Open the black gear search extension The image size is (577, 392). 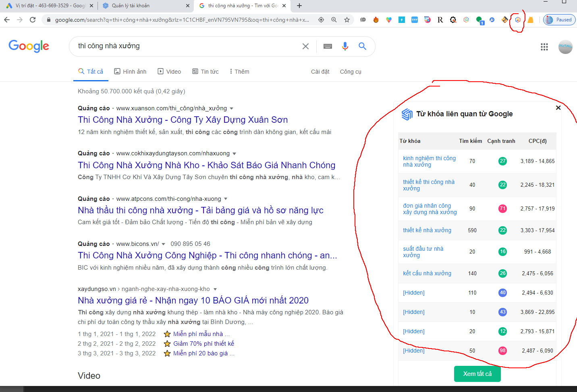pos(453,20)
